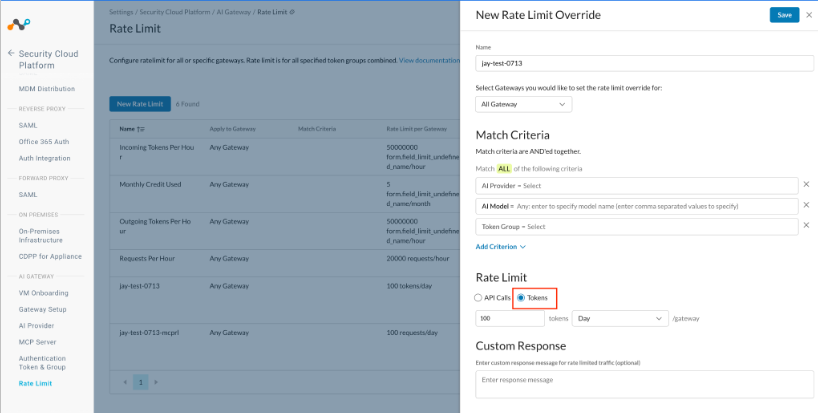Remove the AI Provider criterion
818x413 pixels.
tap(806, 185)
